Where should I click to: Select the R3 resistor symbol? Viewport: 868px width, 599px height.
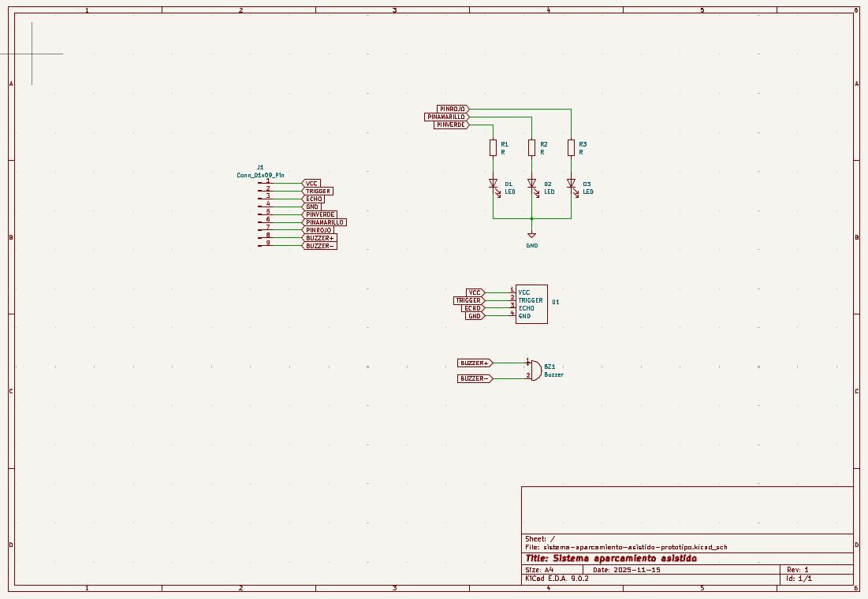(x=571, y=147)
